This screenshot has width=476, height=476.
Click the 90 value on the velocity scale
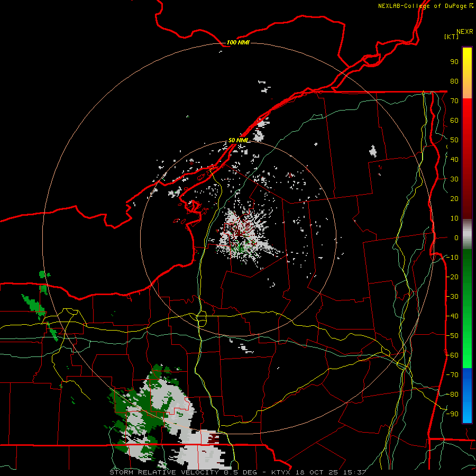click(454, 62)
